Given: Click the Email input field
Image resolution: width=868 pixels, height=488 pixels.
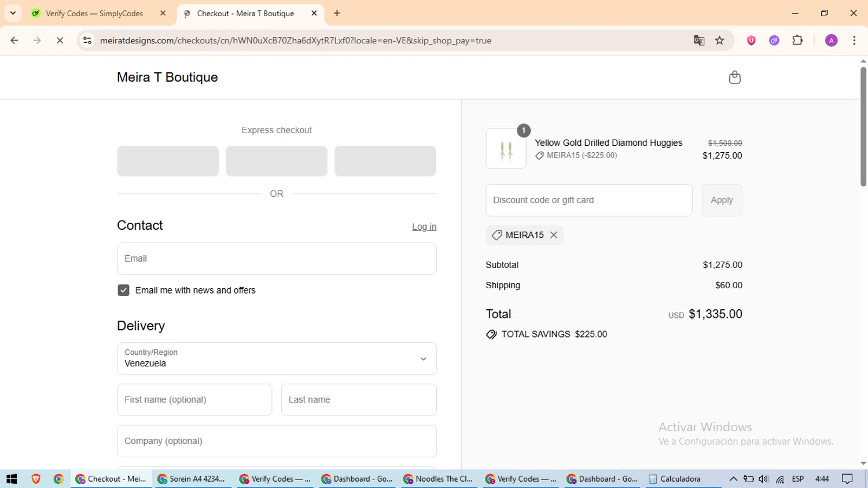Looking at the screenshot, I should 277,259.
